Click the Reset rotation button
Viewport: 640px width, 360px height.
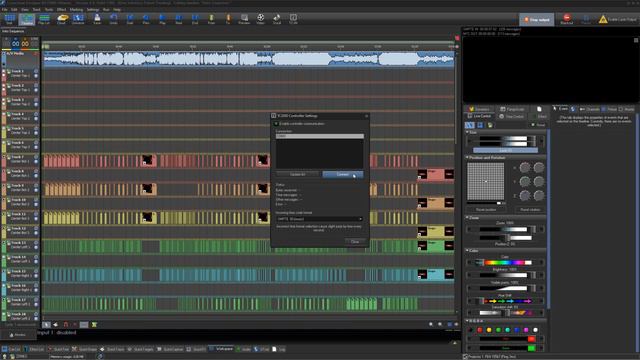tap(530, 209)
